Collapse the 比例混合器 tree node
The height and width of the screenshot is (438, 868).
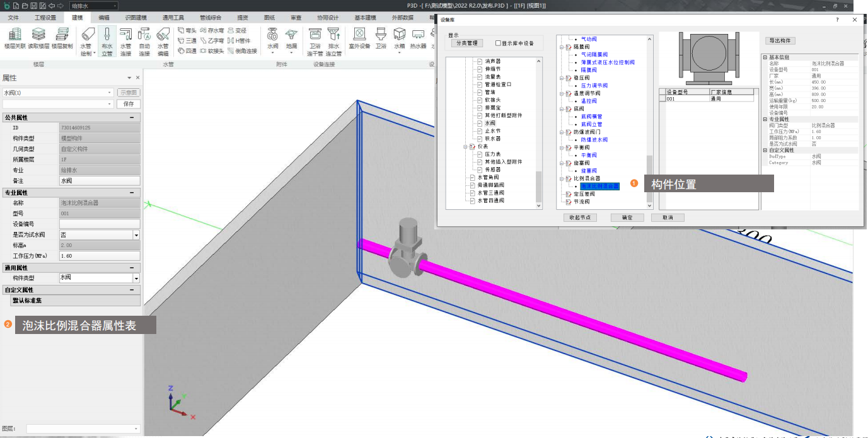[562, 178]
